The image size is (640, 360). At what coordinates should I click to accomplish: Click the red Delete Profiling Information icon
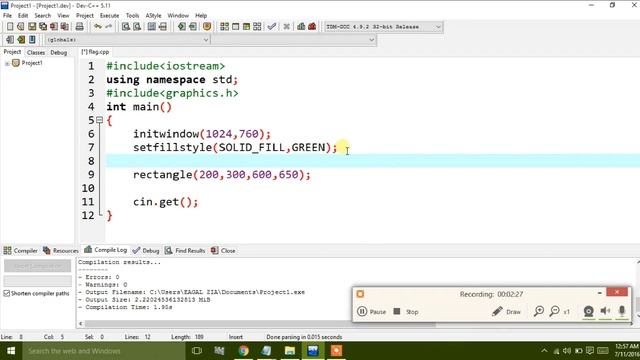312,27
